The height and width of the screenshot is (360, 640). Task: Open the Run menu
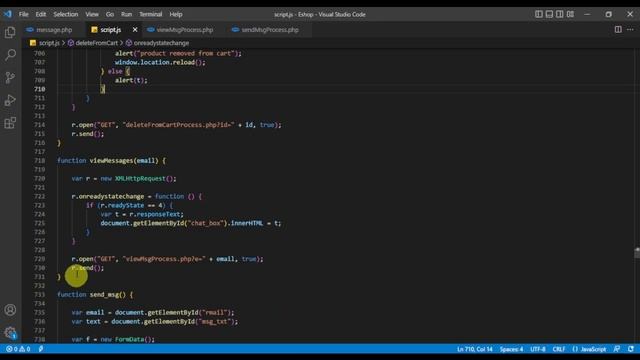point(127,14)
